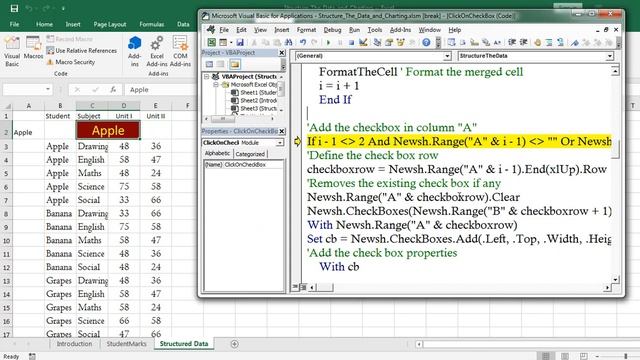Open Properties Window via toolbar icon
640x360 pixels.
389,42
